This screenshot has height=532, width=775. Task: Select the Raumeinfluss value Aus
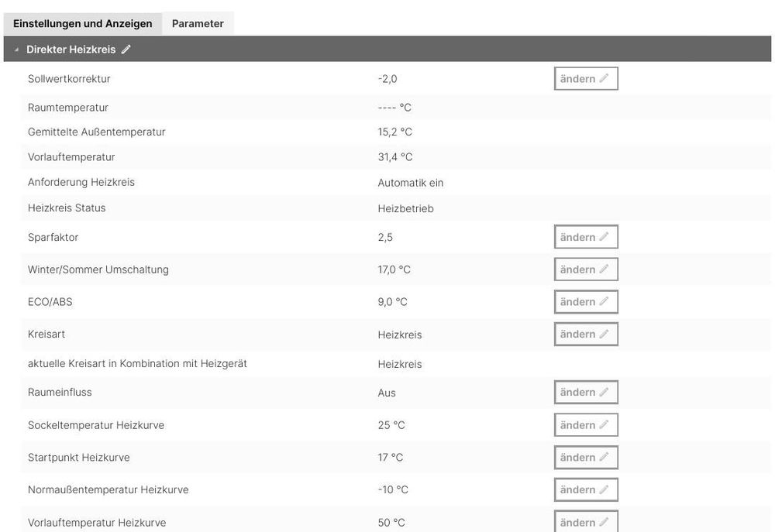(387, 393)
